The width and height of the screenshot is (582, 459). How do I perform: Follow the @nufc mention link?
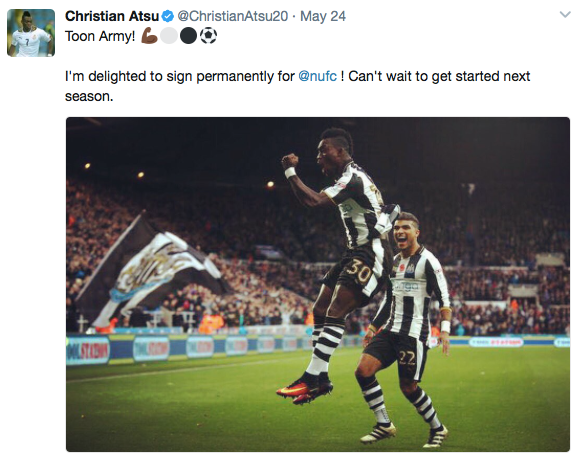(317, 76)
